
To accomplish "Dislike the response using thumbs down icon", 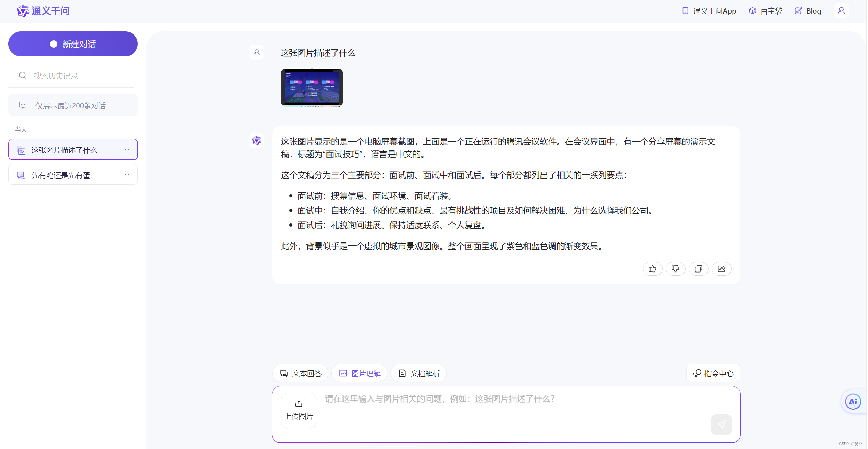I will pos(676,269).
